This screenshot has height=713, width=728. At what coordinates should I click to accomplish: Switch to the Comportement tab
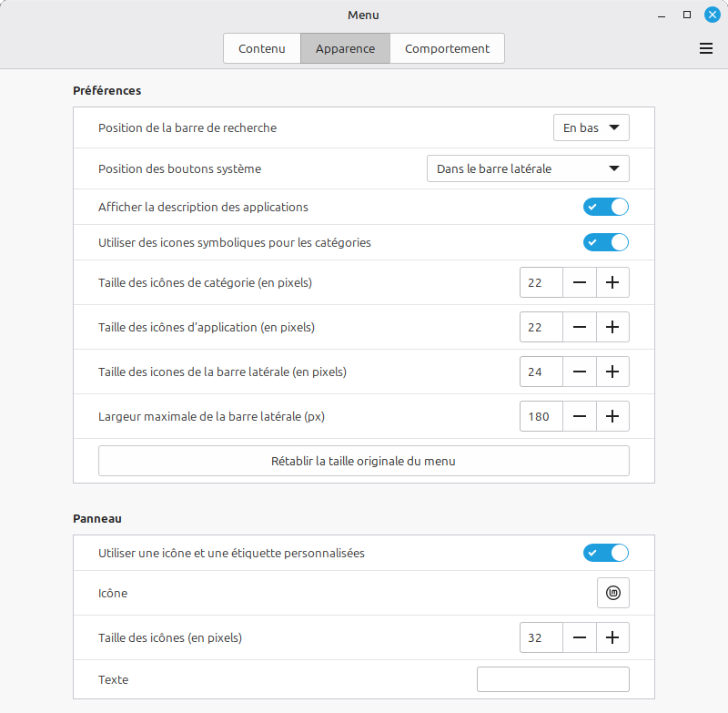[x=447, y=49]
